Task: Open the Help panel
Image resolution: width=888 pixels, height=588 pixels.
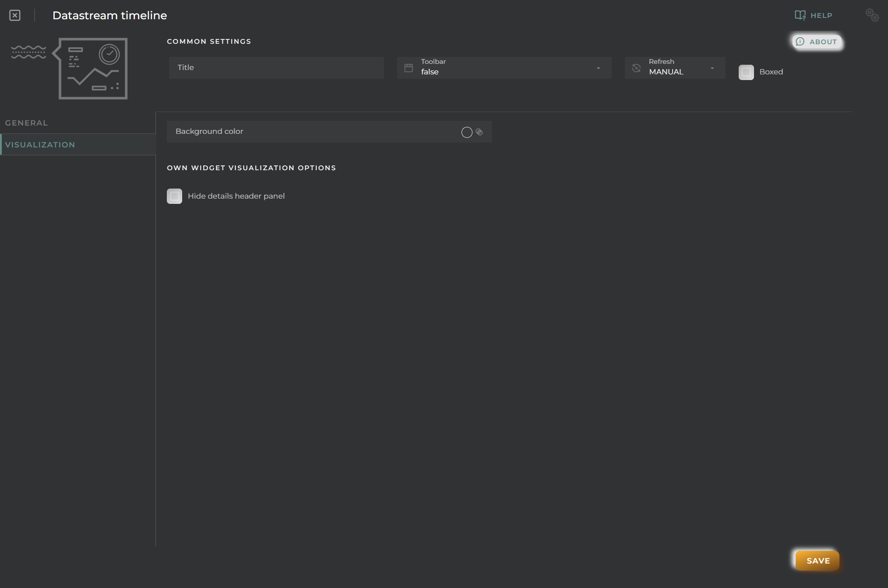Action: click(x=814, y=14)
